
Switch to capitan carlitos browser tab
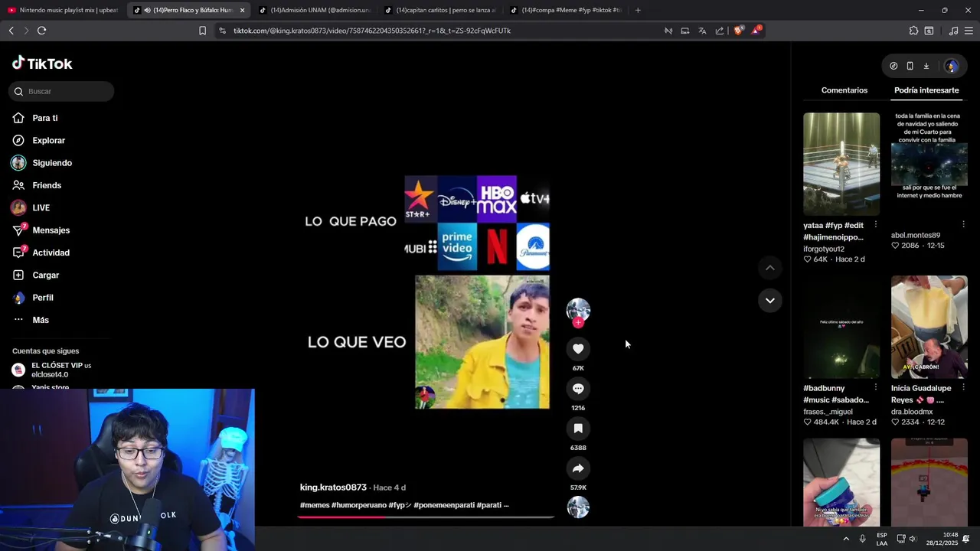click(x=439, y=10)
